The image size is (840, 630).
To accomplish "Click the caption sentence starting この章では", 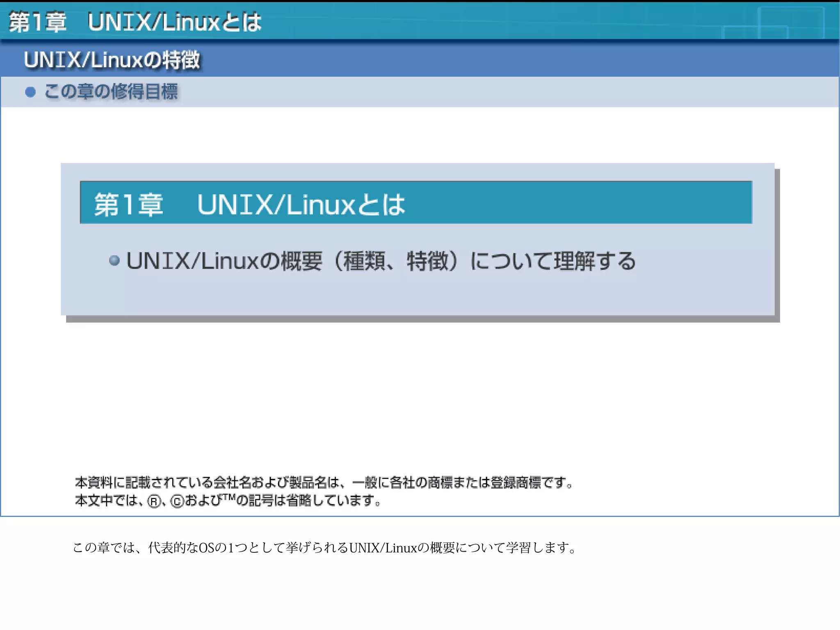I will point(324,548).
